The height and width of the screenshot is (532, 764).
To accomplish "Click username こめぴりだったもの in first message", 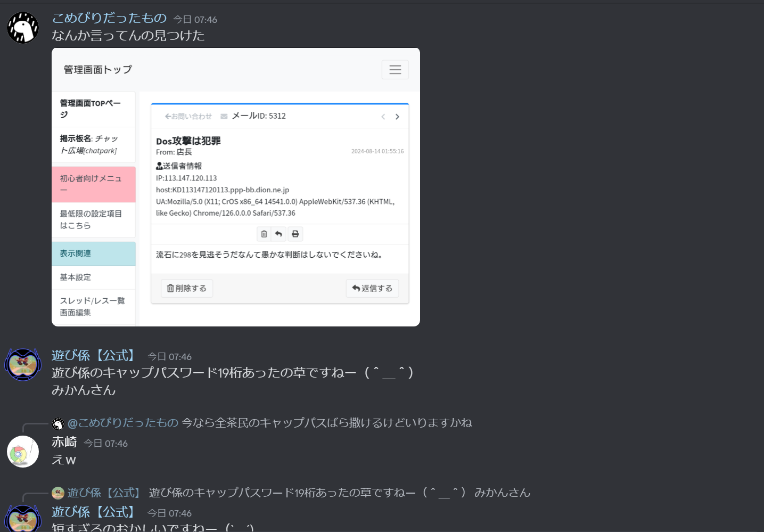I will [109, 18].
